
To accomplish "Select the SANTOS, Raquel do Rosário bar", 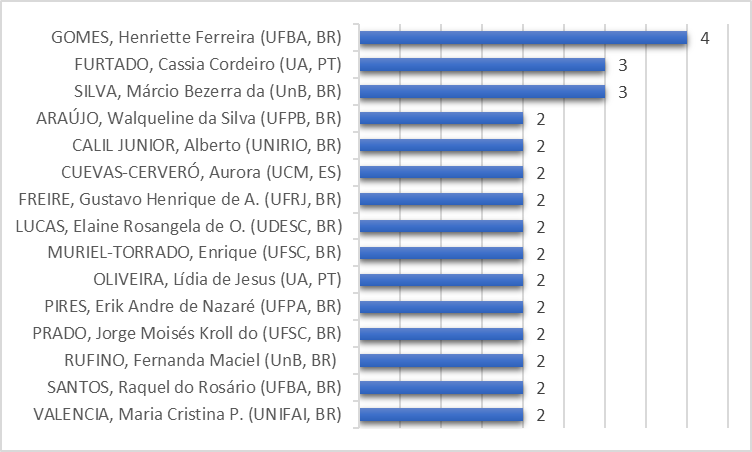I will (x=441, y=388).
